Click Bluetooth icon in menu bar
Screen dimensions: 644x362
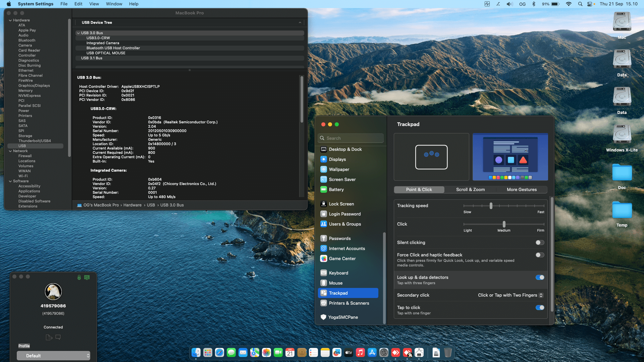[534, 4]
